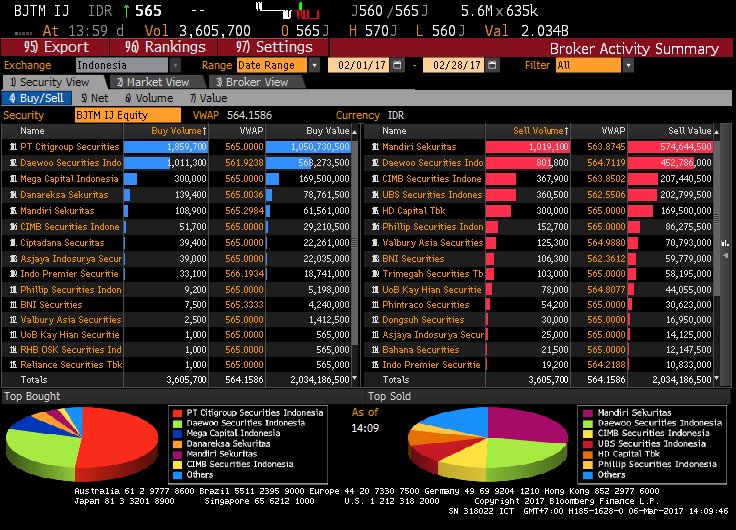The height and width of the screenshot is (530, 736).
Task: Select PT Citigroup Securities in buy list
Action: [69, 147]
